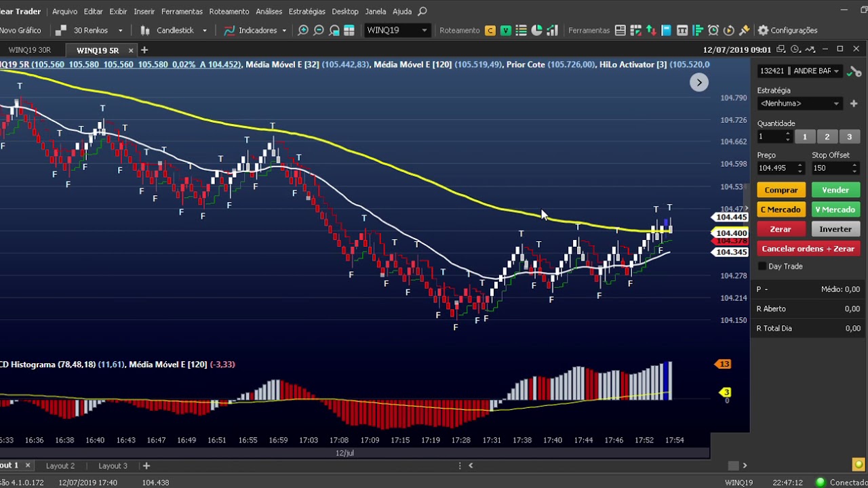
Task: Switch to the Layout 2 tab
Action: pyautogui.click(x=60, y=466)
